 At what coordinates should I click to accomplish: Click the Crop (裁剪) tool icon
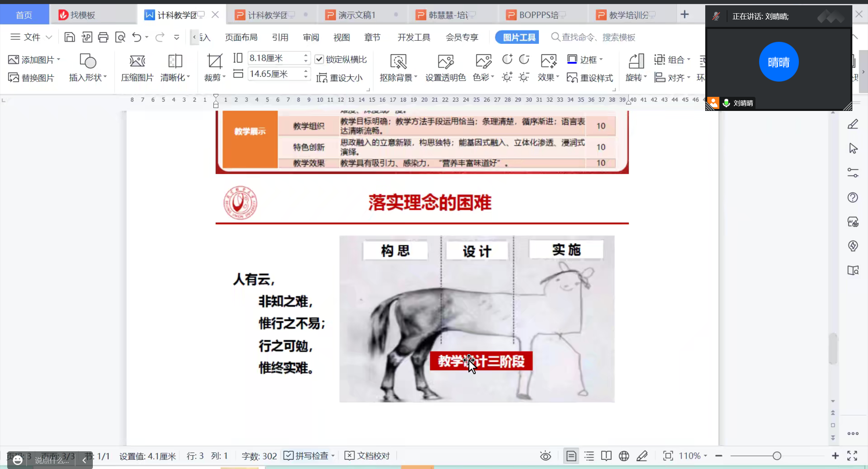(x=214, y=61)
